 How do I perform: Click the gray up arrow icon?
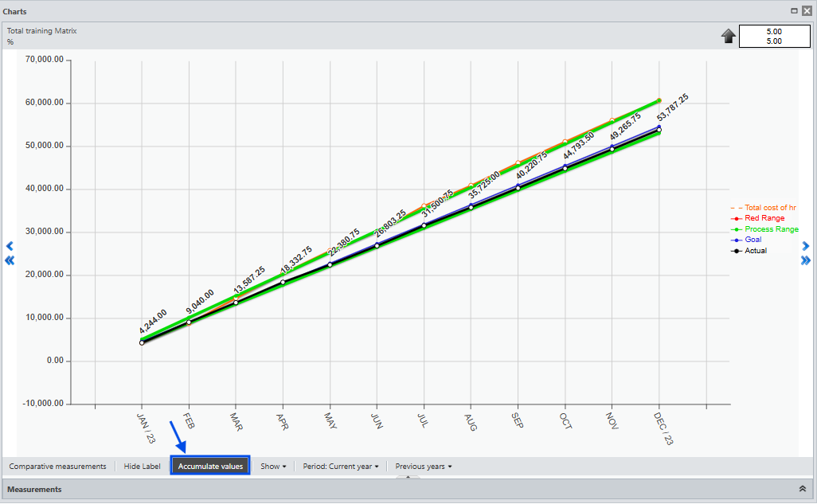728,37
